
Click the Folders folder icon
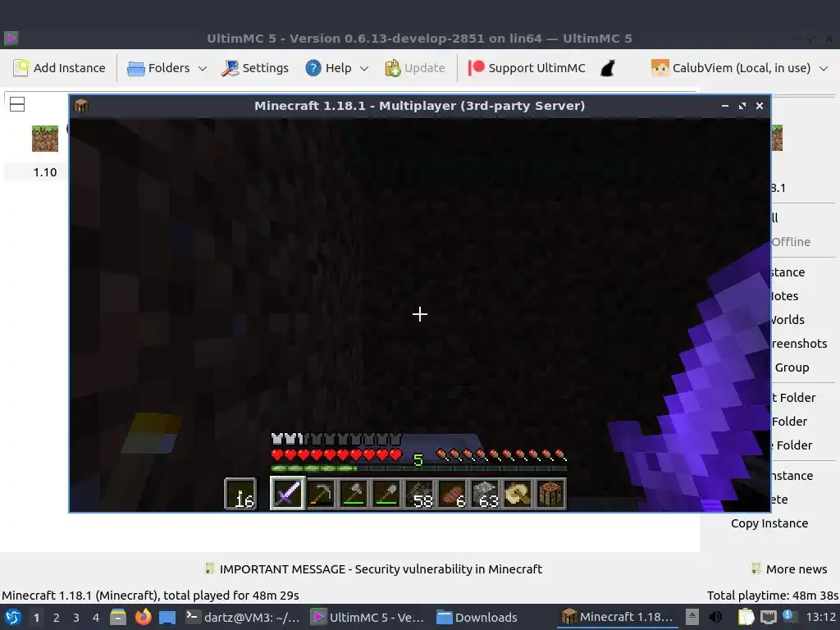tap(136, 69)
